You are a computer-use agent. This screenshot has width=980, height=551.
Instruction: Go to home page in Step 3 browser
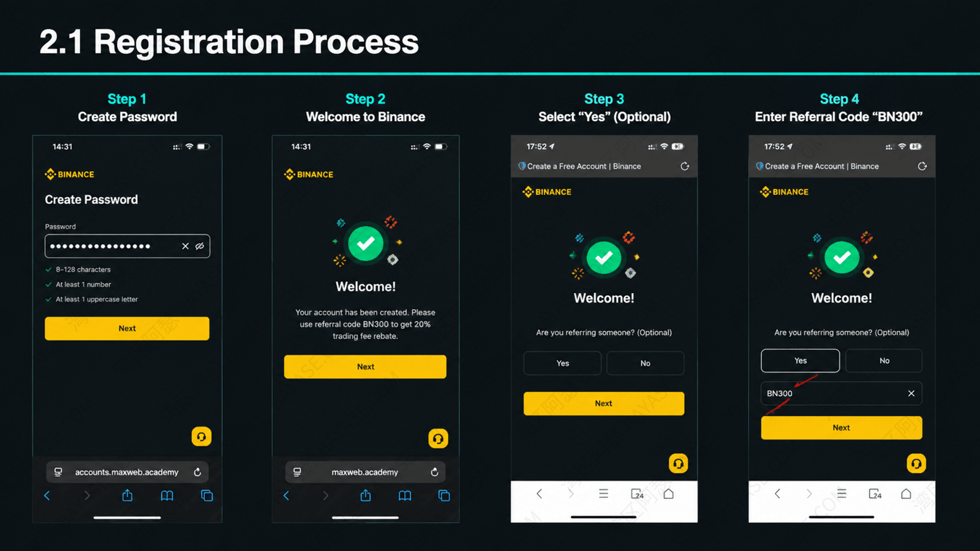(669, 493)
